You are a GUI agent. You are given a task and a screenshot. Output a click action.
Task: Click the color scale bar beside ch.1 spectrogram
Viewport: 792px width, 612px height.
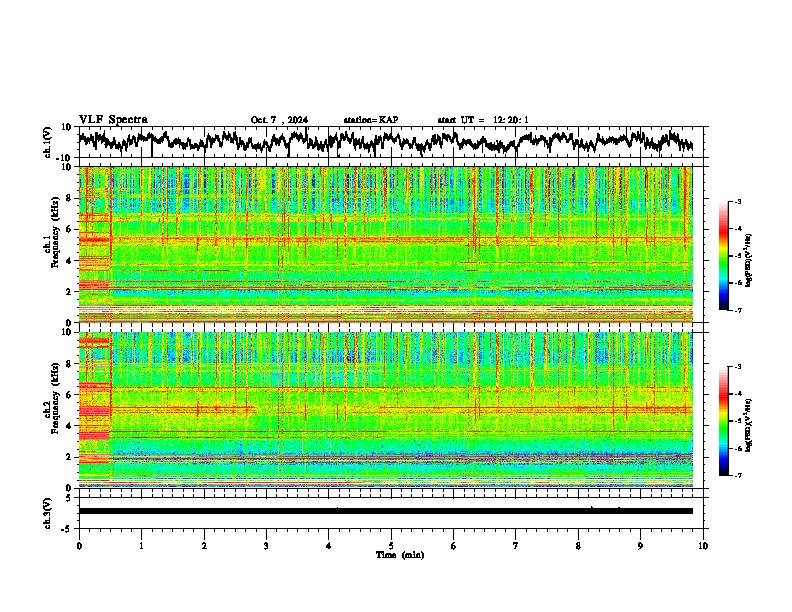[723, 256]
